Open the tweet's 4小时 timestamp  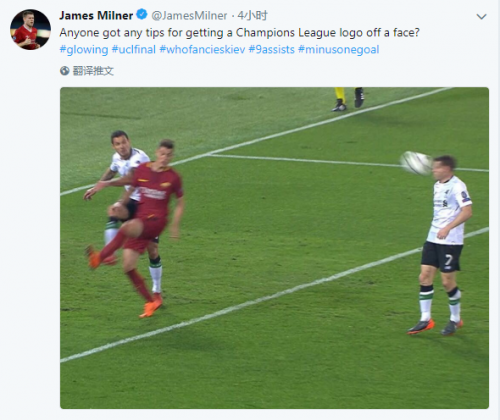(x=252, y=15)
